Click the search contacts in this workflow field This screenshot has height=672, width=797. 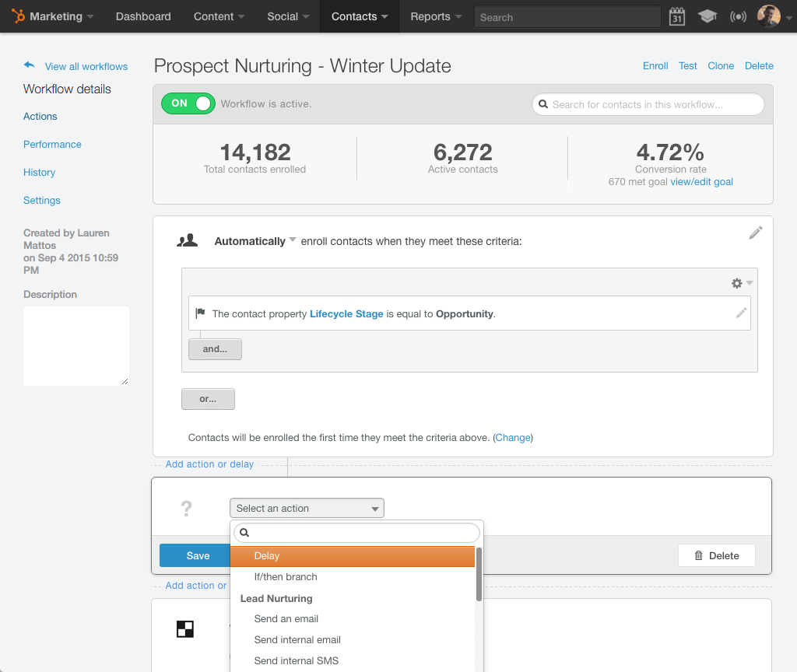648,104
